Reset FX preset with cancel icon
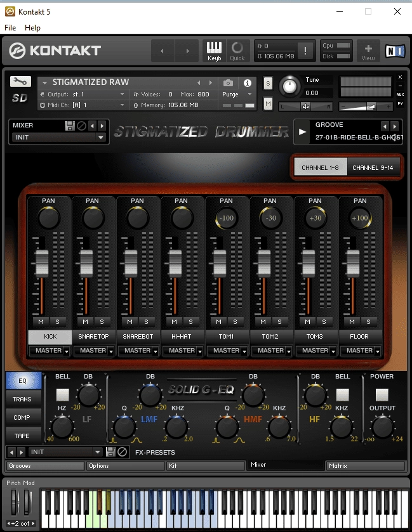The width and height of the screenshot is (412, 532). [123, 451]
